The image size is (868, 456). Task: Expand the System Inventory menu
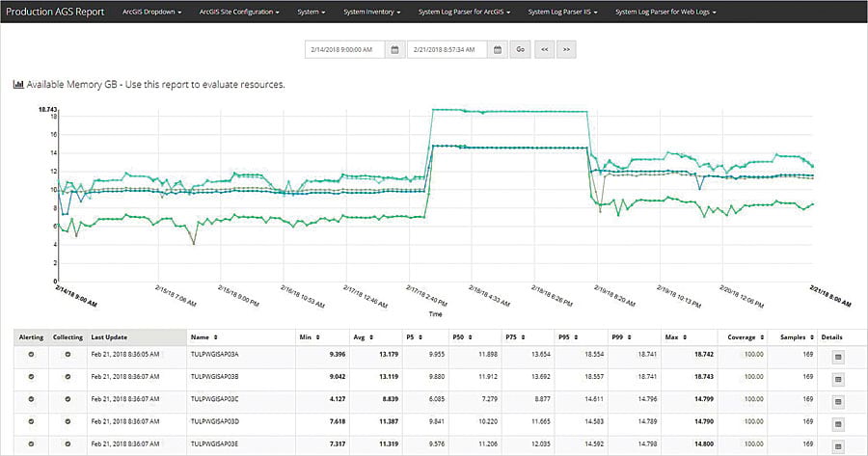(x=371, y=12)
